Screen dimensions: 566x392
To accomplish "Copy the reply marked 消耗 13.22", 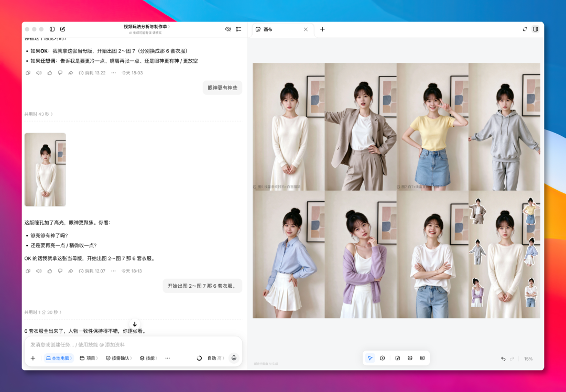I will 28,73.
